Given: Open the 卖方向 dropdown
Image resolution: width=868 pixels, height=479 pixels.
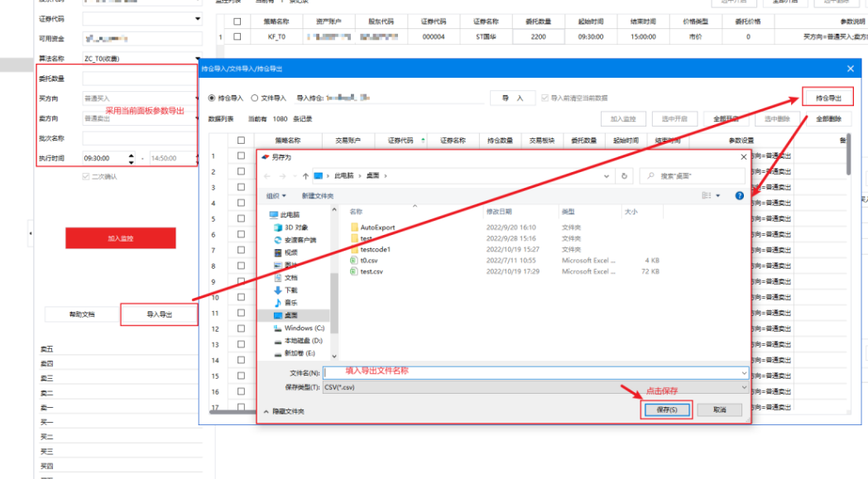Looking at the screenshot, I should point(197,118).
